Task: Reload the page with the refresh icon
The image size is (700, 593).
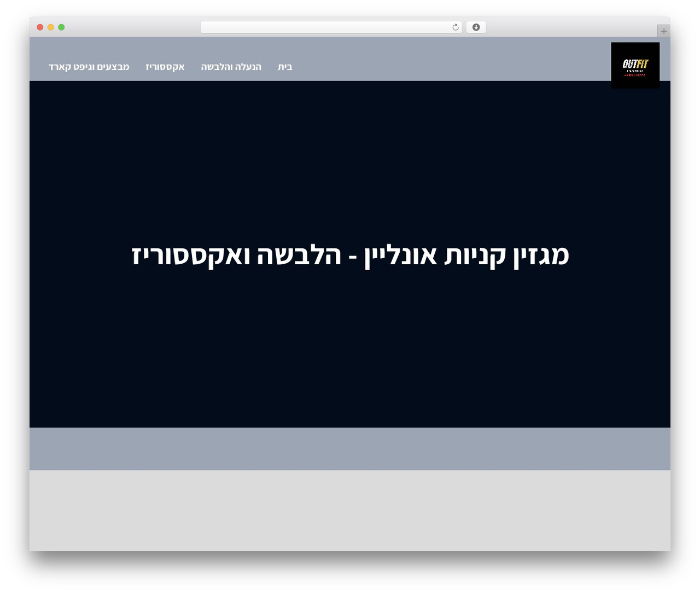Action: click(456, 27)
